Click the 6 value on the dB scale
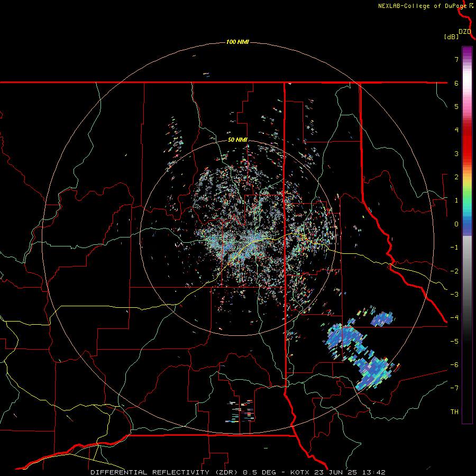Image resolution: width=476 pixels, height=476 pixels. pos(456,83)
